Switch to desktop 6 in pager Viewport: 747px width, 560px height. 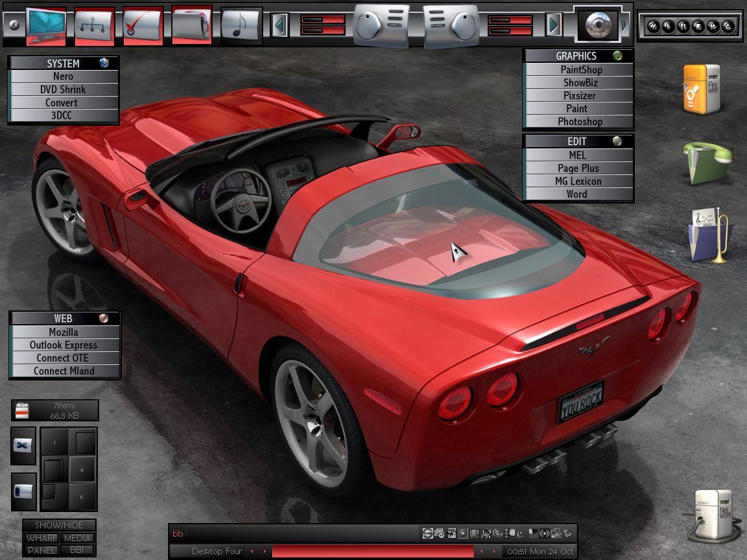82,496
